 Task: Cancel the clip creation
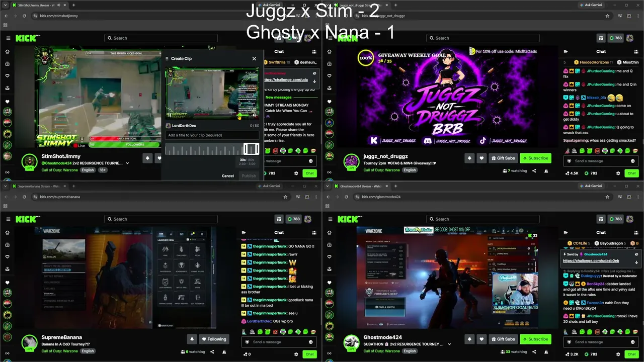coord(228,176)
